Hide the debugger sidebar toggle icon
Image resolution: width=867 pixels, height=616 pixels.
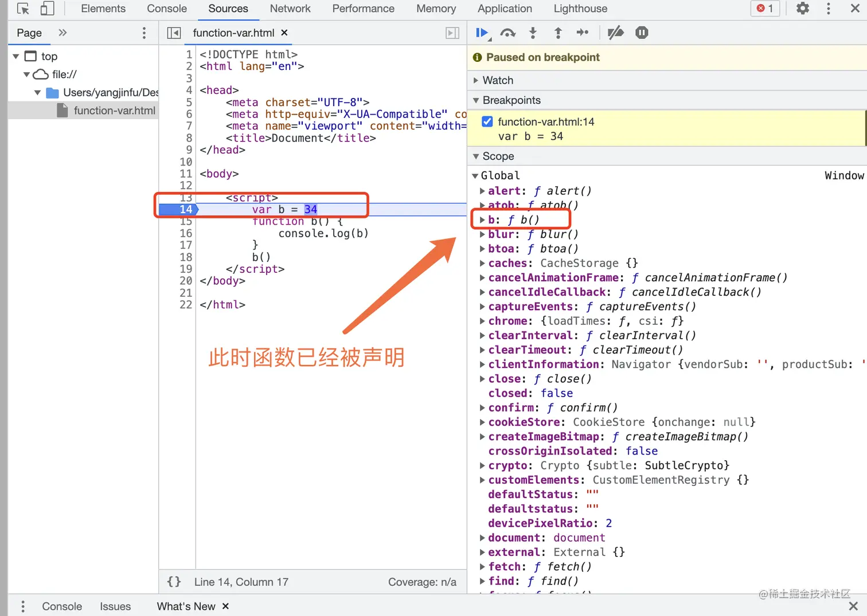452,33
